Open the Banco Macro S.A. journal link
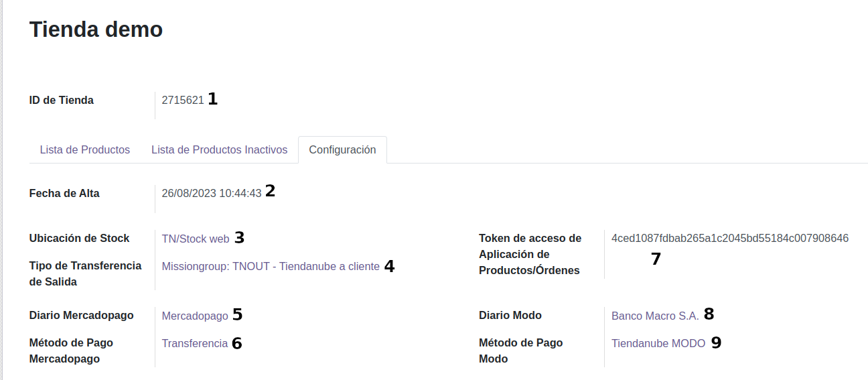Image resolution: width=868 pixels, height=380 pixels. (655, 316)
